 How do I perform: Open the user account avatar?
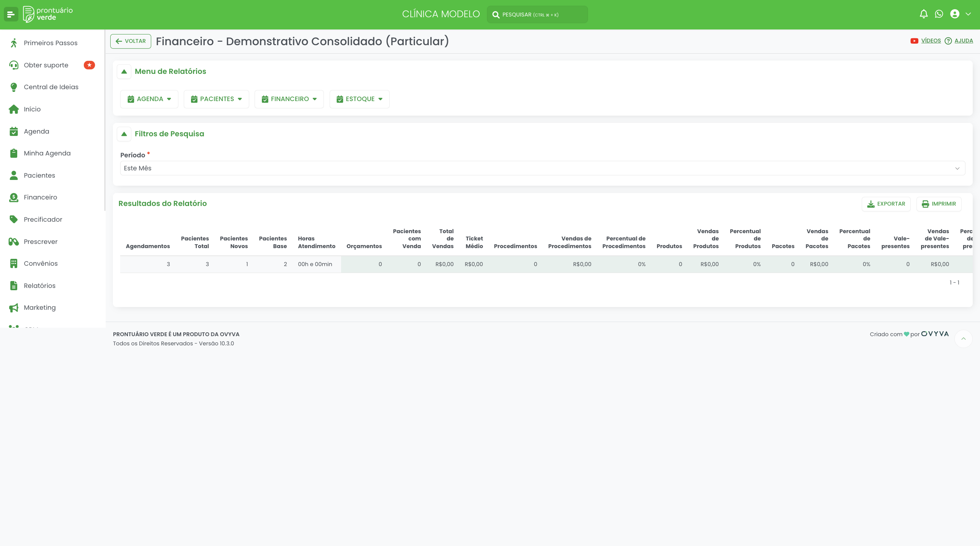[955, 14]
